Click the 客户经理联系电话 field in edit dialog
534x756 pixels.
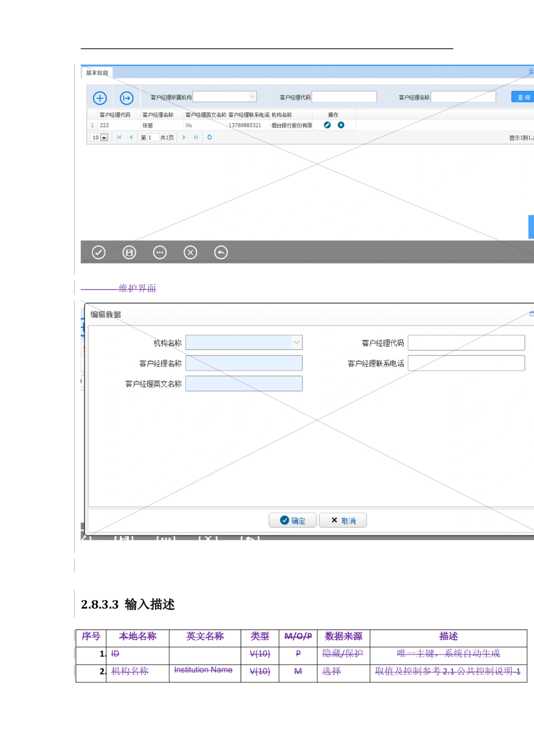point(466,363)
